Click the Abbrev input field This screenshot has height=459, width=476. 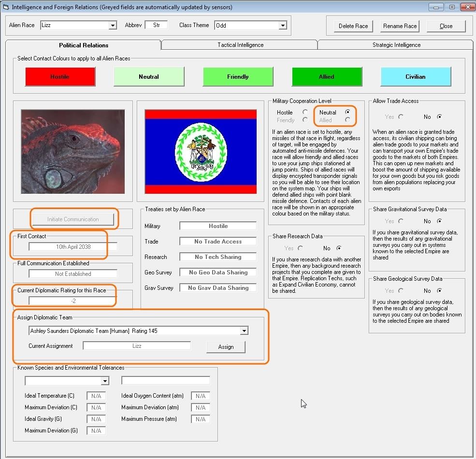coord(157,25)
